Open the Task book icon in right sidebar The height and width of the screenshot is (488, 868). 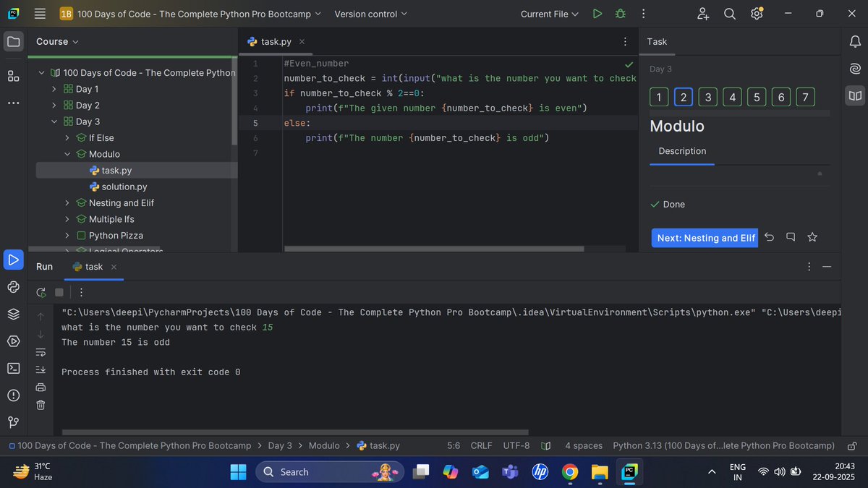(x=855, y=95)
